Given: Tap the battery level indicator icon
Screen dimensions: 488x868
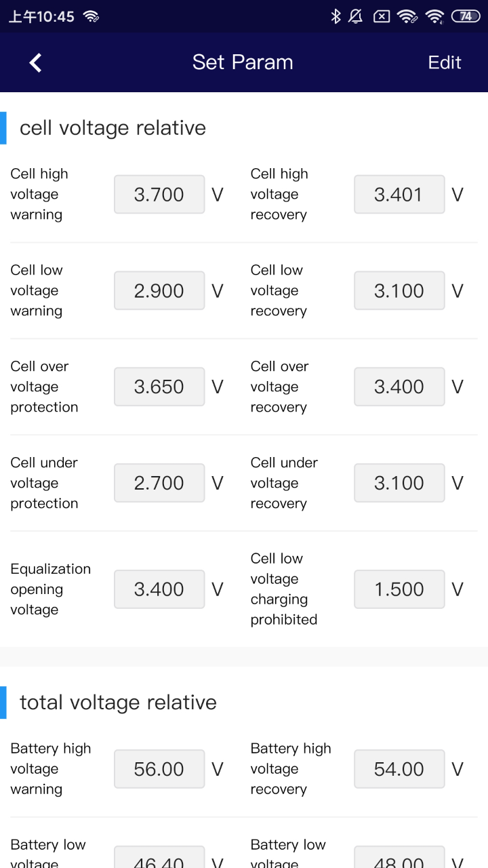Looking at the screenshot, I should (466, 16).
